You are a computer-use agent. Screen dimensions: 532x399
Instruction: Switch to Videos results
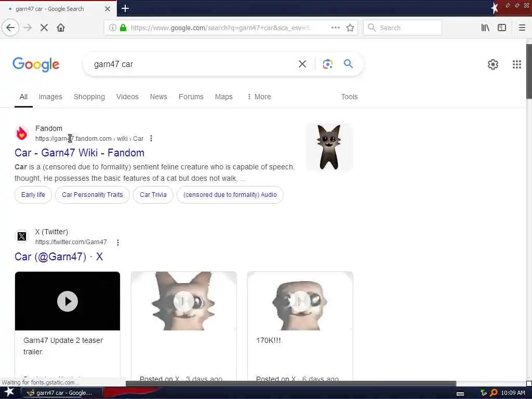[127, 97]
